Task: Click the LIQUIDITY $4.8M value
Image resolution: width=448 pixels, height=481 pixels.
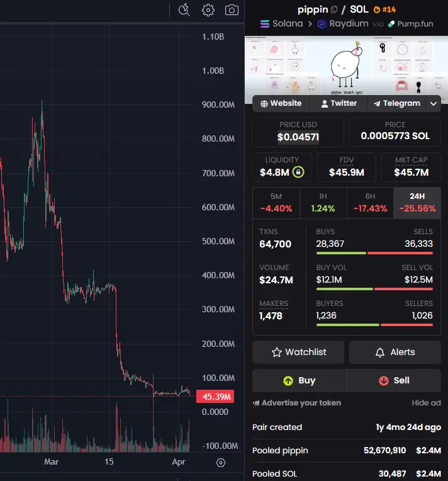Action: (x=274, y=173)
